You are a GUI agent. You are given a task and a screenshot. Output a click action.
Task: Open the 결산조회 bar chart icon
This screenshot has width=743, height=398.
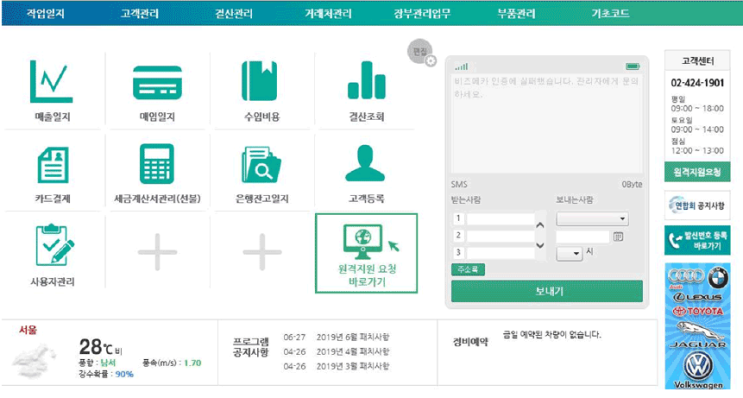tap(366, 81)
